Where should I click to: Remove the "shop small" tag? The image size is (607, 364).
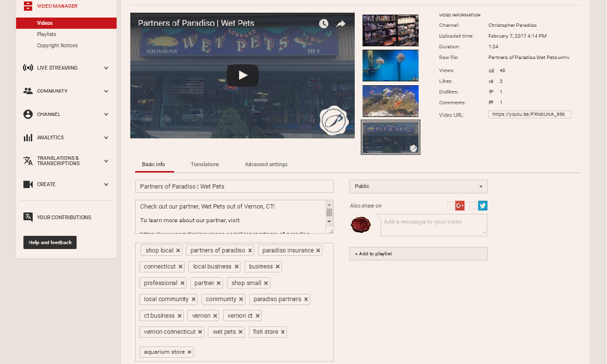click(266, 283)
